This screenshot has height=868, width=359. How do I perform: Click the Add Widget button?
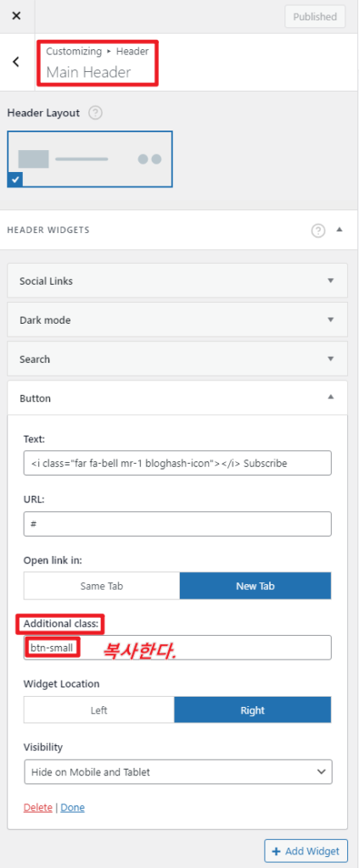point(306,851)
